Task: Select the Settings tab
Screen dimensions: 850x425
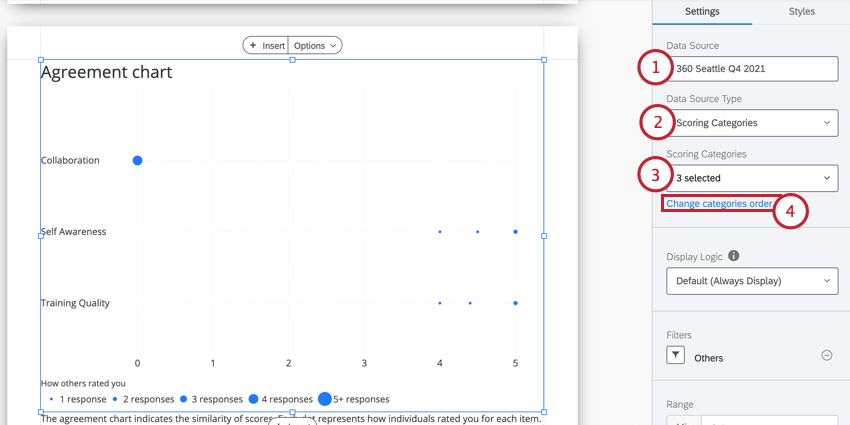Action: [x=702, y=11]
